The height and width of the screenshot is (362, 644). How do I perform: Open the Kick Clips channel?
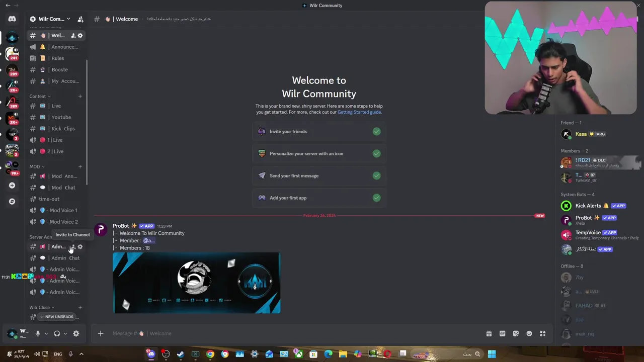tap(56, 129)
